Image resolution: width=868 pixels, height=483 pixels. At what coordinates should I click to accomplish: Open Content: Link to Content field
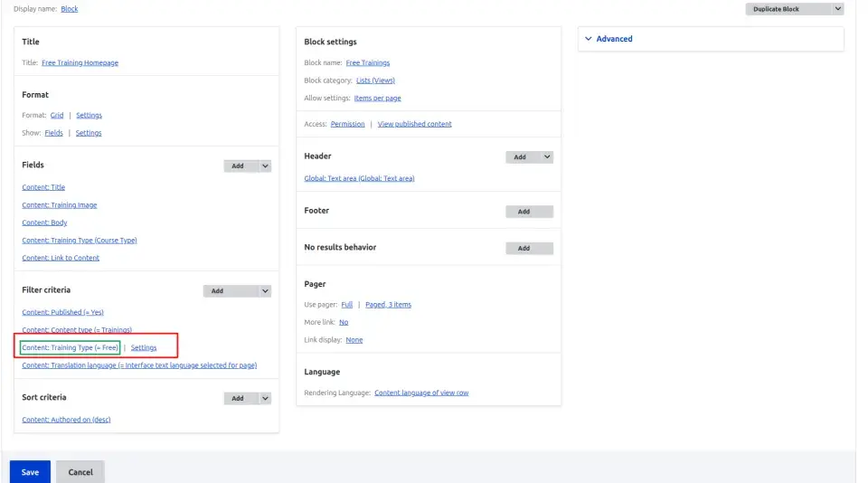[x=61, y=258]
